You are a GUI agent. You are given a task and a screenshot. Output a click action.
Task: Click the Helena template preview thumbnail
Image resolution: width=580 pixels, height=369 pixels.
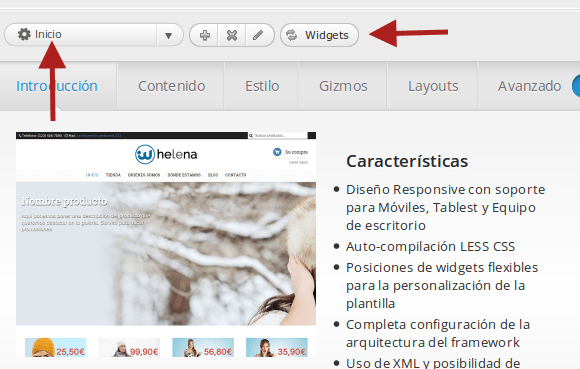166,244
